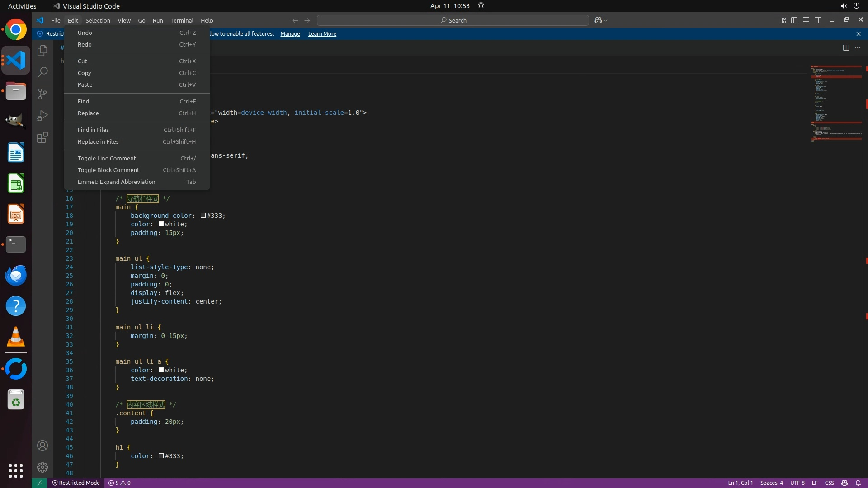Screen dimensions: 868x488
Task: Open the Explorer view in activity bar
Action: (42, 51)
